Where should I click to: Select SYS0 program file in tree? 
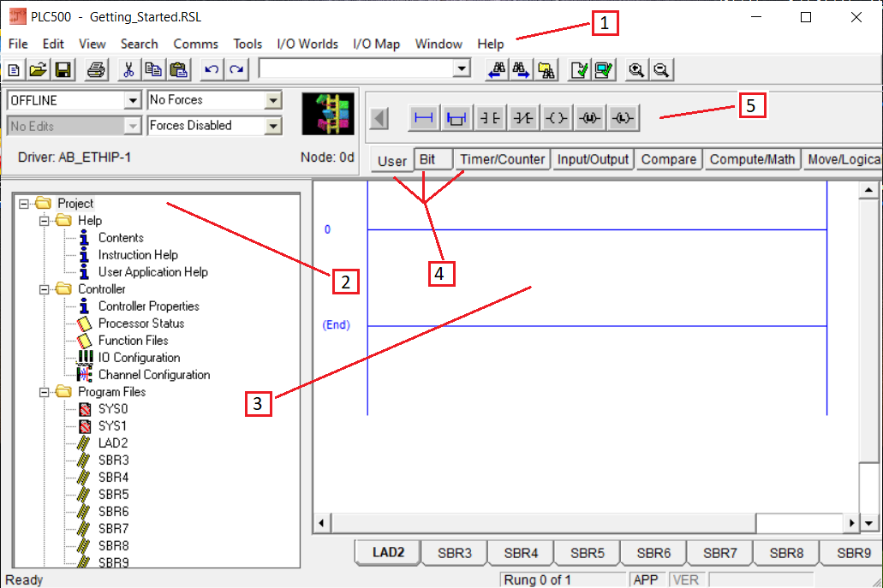pos(113,409)
